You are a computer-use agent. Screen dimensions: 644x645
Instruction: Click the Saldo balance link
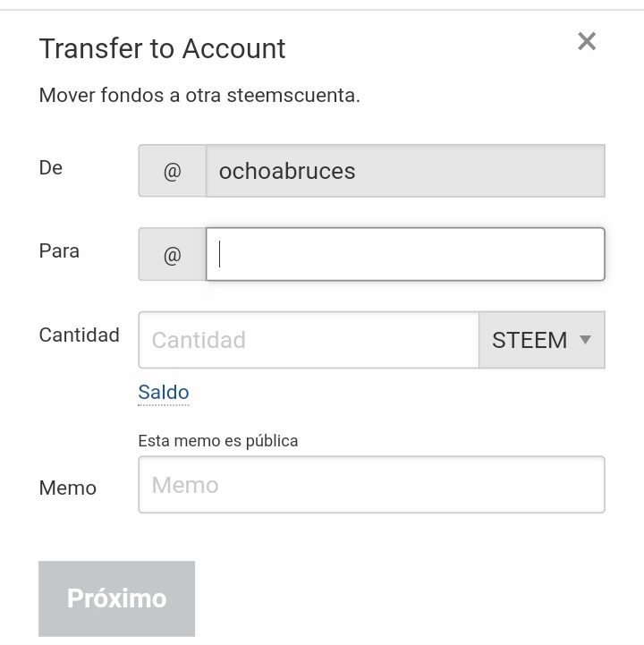[164, 393]
